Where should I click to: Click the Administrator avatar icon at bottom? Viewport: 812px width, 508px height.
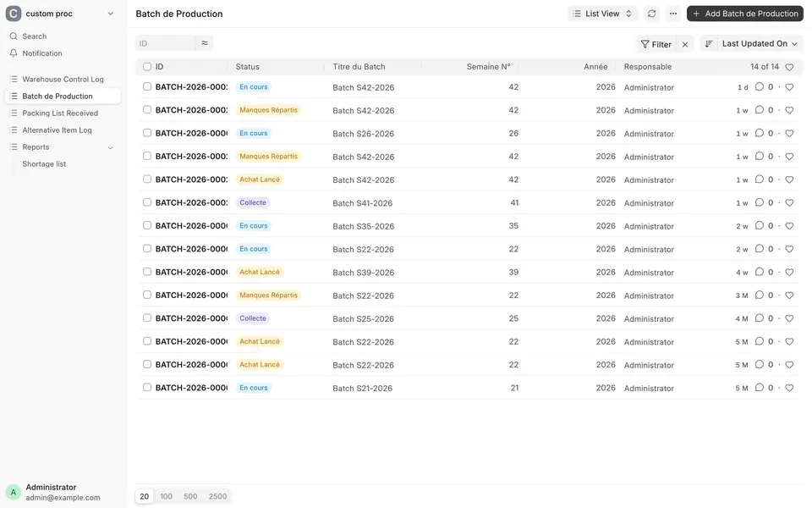pyautogui.click(x=13, y=492)
